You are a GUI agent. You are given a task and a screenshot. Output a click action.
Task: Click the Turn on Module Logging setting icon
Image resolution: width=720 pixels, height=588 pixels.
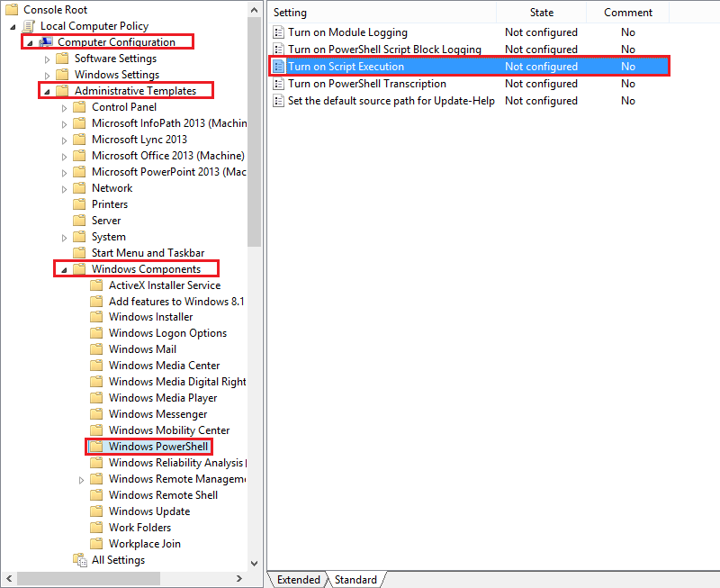click(x=278, y=32)
